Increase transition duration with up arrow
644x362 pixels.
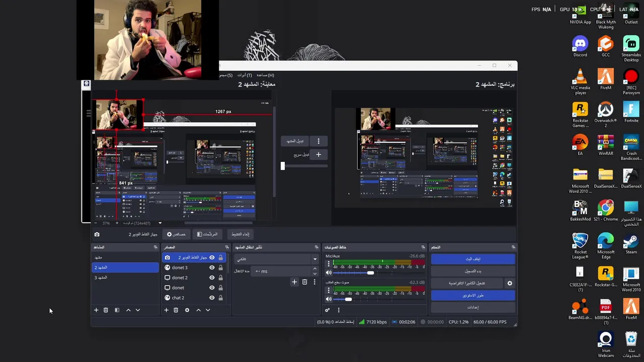pos(315,268)
